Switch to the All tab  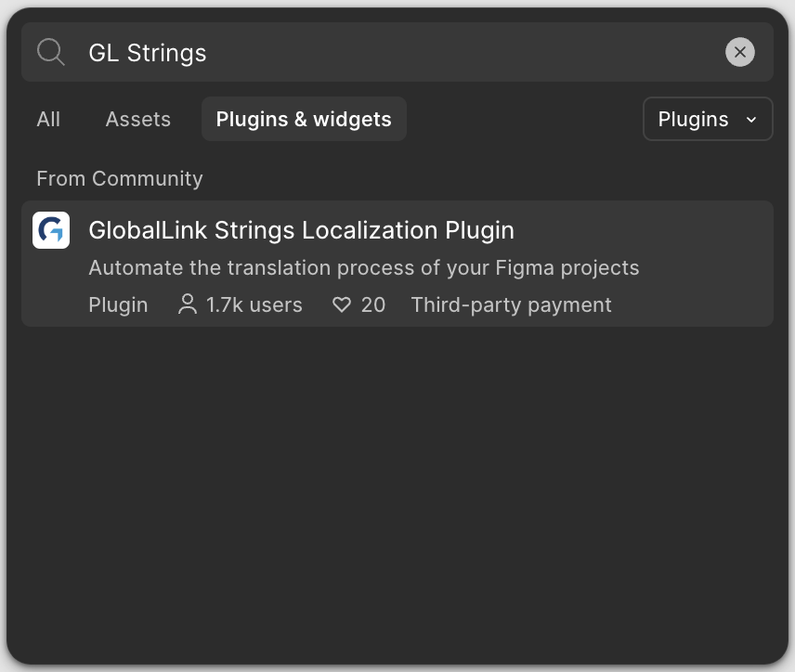coord(48,119)
